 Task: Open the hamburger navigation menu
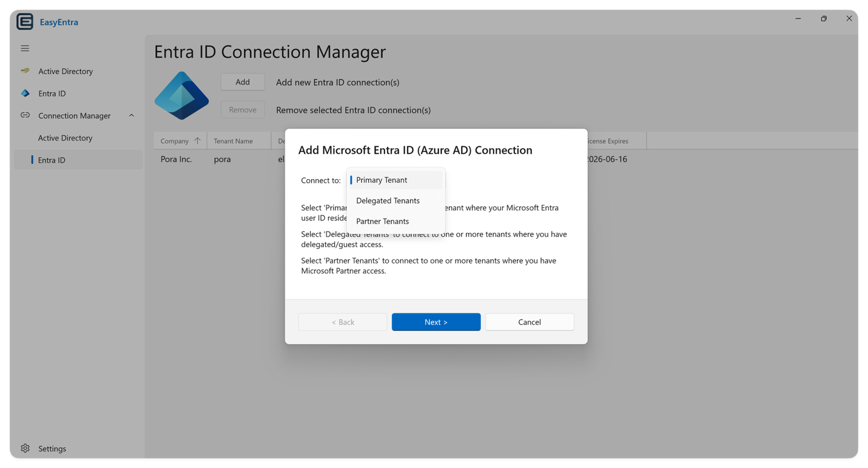pyautogui.click(x=25, y=49)
